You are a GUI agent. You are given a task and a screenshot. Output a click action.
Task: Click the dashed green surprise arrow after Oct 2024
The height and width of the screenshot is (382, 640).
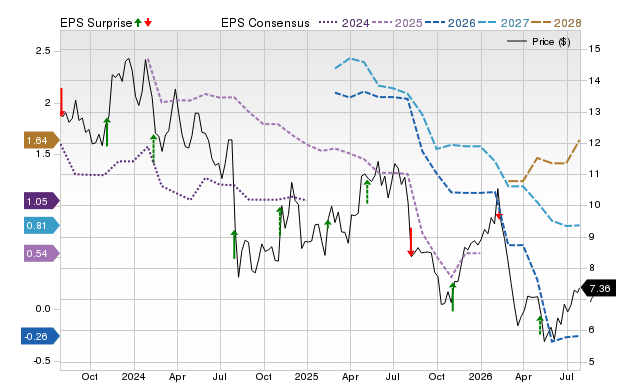click(x=280, y=221)
